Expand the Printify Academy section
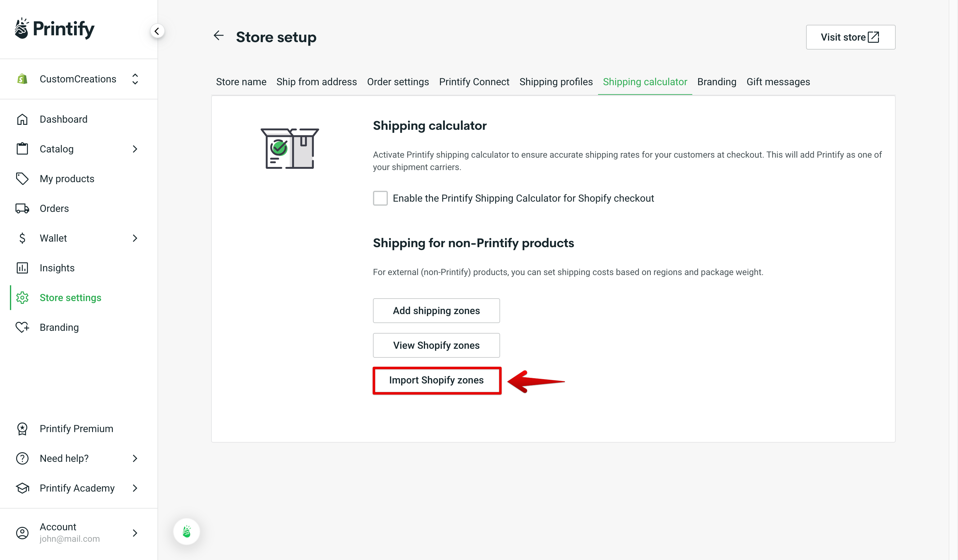This screenshot has width=958, height=560. tap(77, 488)
